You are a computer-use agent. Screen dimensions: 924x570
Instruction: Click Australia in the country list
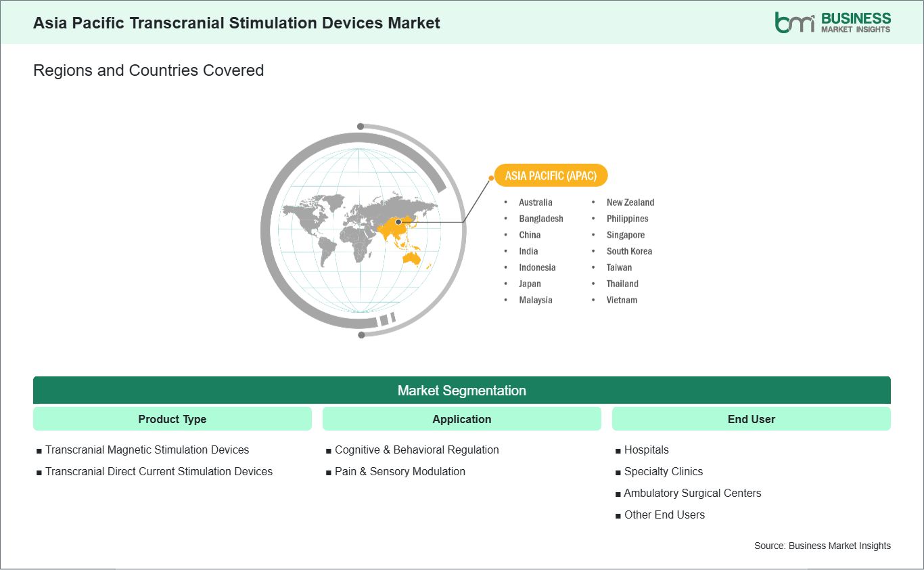536,202
